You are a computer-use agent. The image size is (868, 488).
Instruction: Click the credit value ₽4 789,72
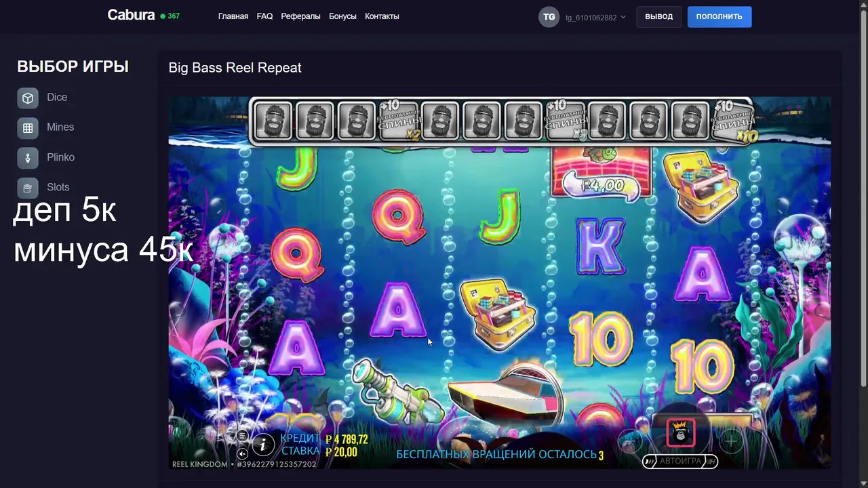[x=347, y=439]
